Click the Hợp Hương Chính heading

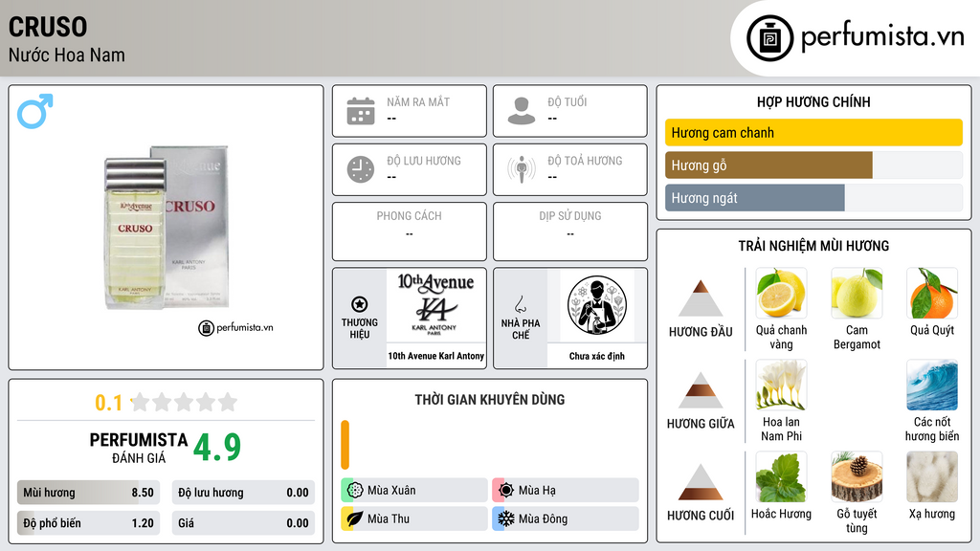(x=813, y=101)
